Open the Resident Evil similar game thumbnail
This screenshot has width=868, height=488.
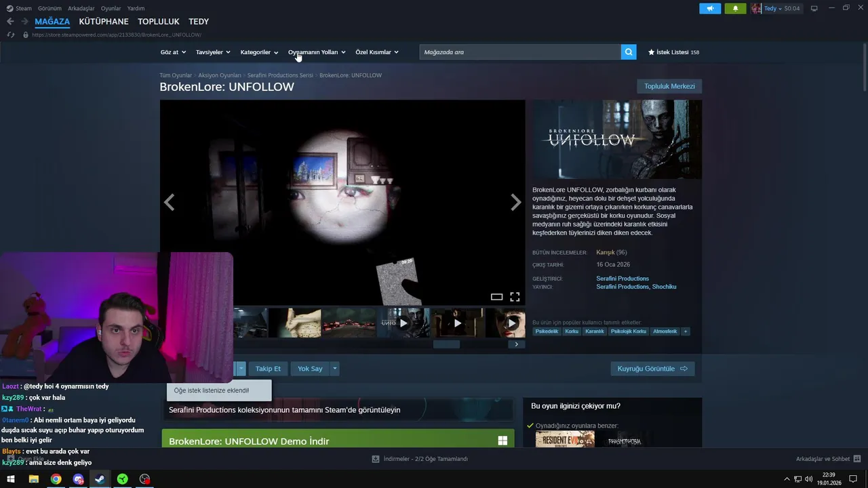(565, 439)
